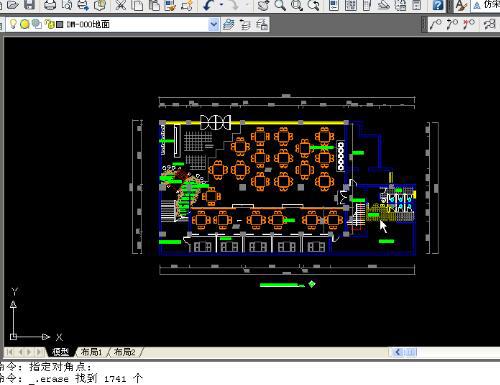Image resolution: width=500 pixels, height=385 pixels.
Task: Click the next tab arrow
Action: pyautogui.click(x=29, y=352)
